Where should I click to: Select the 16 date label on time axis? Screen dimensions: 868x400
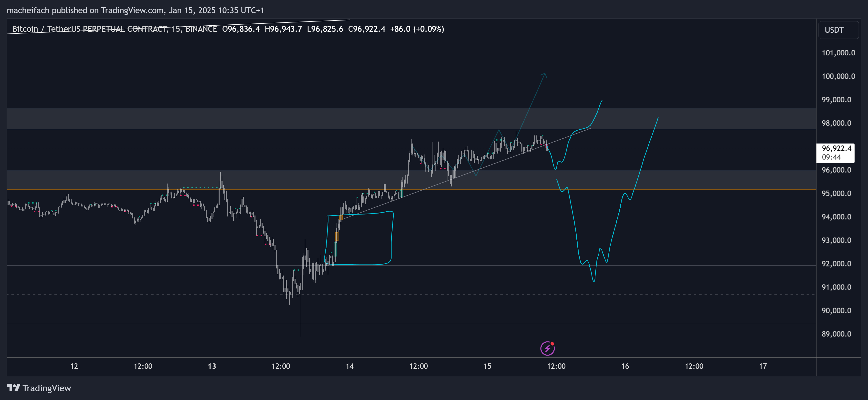[x=625, y=366]
